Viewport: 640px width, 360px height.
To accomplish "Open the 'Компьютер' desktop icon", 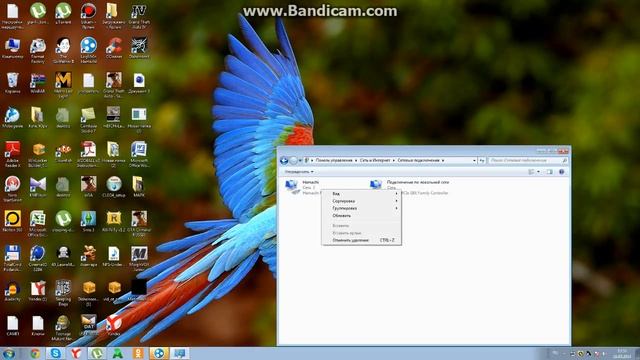I will tap(12, 48).
